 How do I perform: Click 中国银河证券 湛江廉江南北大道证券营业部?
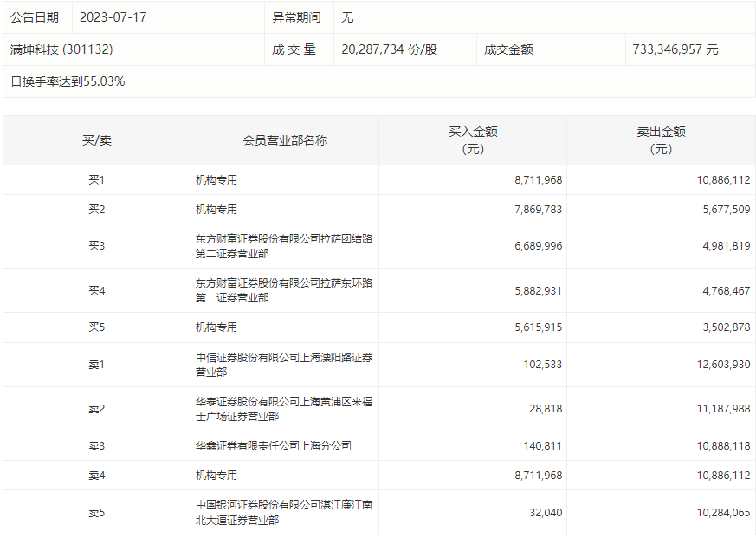(x=283, y=512)
